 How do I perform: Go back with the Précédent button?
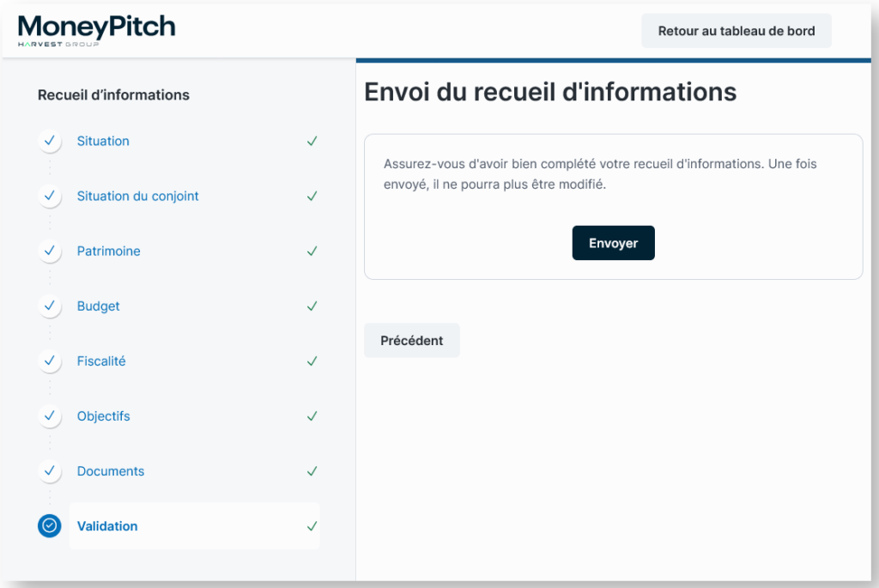click(x=412, y=341)
